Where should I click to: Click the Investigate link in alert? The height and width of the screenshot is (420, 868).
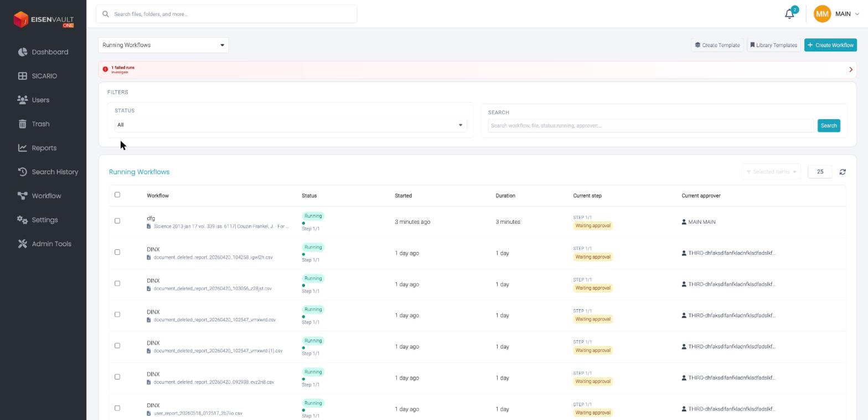(120, 72)
